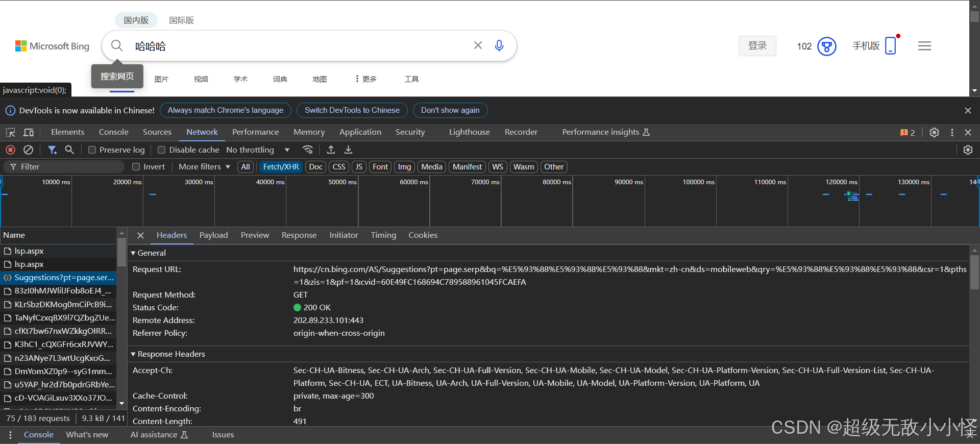Click Always match Chrome's language
The height and width of the screenshot is (444, 980).
(x=226, y=110)
